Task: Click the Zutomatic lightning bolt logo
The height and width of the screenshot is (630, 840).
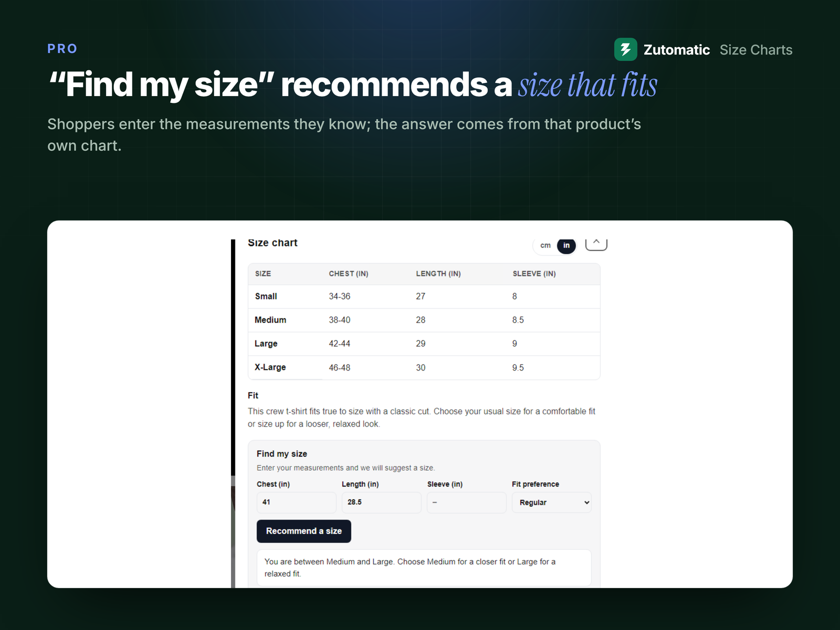Action: (x=625, y=49)
